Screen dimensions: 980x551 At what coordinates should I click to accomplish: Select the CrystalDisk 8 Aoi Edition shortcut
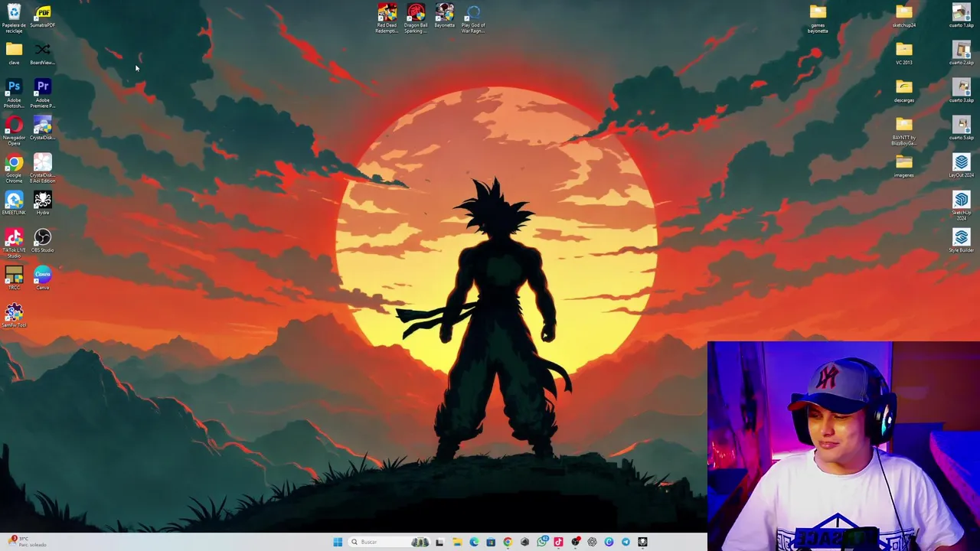[x=43, y=168]
